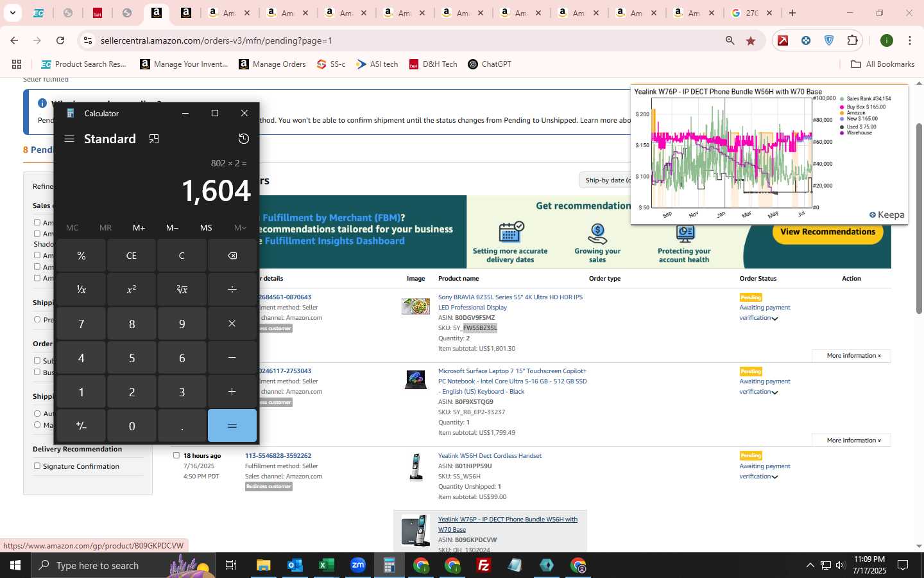Click the bookmark star in address bar
The height and width of the screenshot is (578, 924).
pyautogui.click(x=751, y=40)
